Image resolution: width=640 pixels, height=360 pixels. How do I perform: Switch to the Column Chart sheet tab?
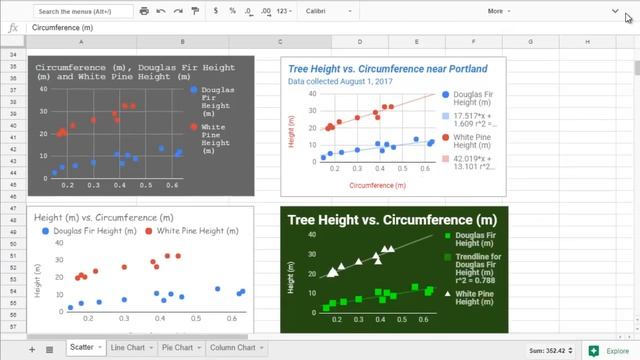click(x=232, y=347)
